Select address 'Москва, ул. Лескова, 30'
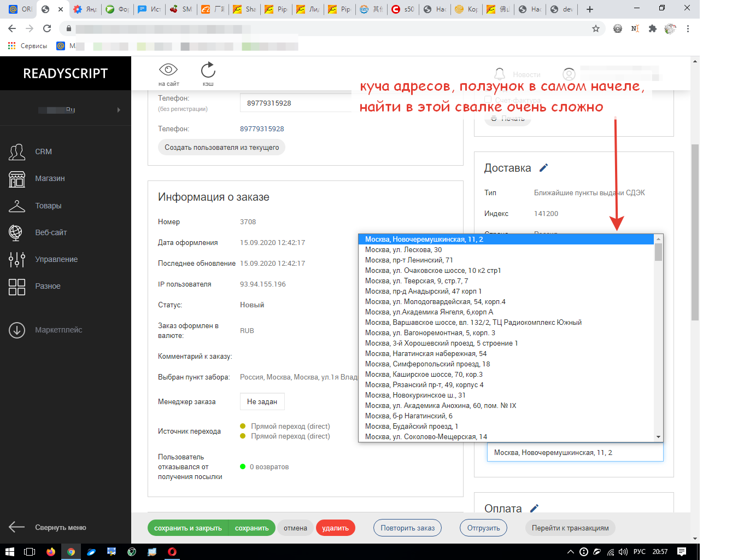The image size is (738, 560). (x=403, y=250)
